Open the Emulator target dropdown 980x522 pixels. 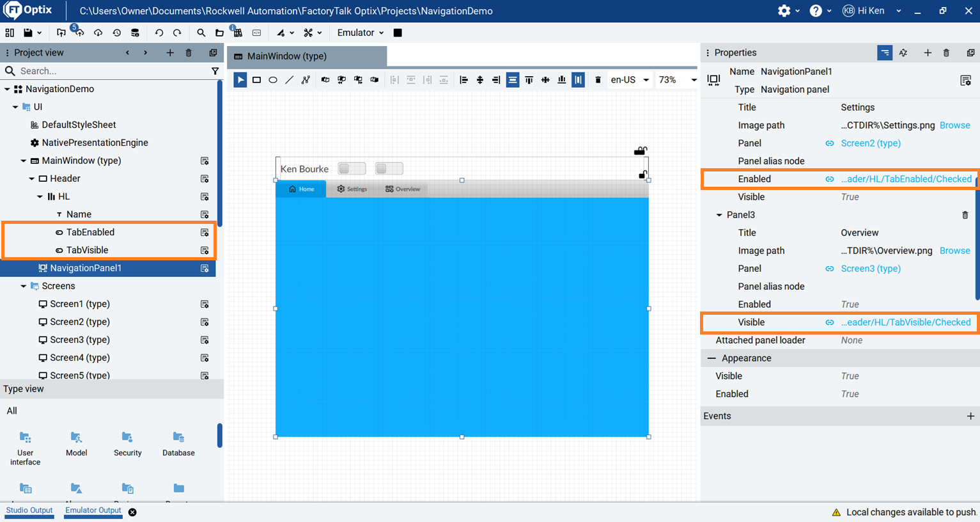[361, 33]
